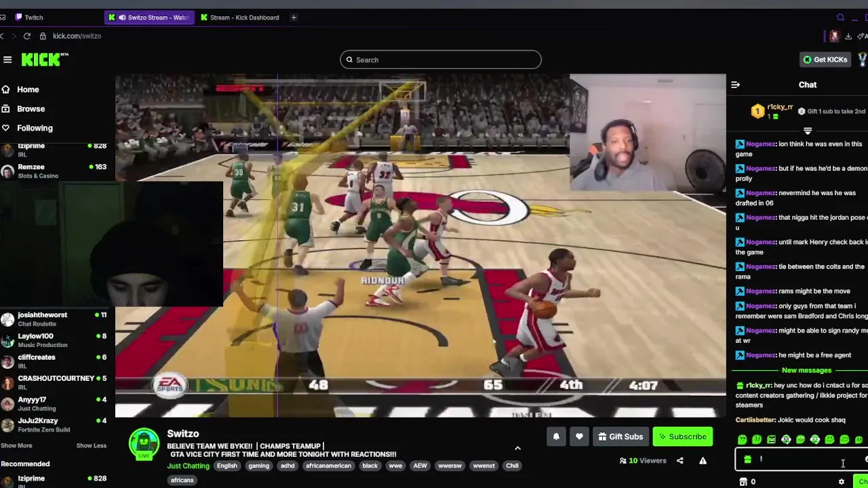Open CRASHOUTCOURTNEY channel

[54, 382]
